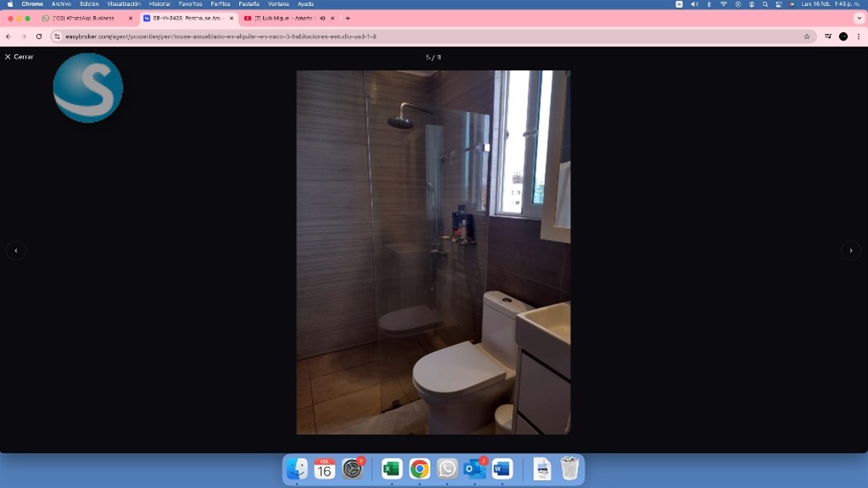Open the Chrome three-dot menu
The width and height of the screenshot is (868, 488).
(x=859, y=36)
